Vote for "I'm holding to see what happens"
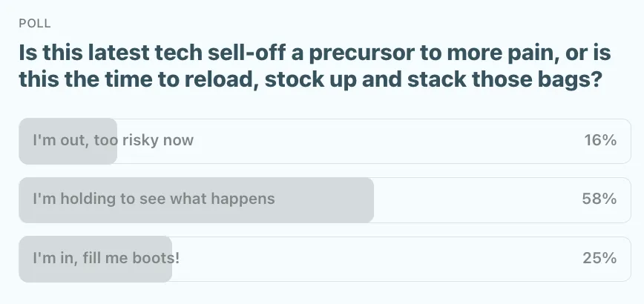Image resolution: width=644 pixels, height=304 pixels. (154, 199)
